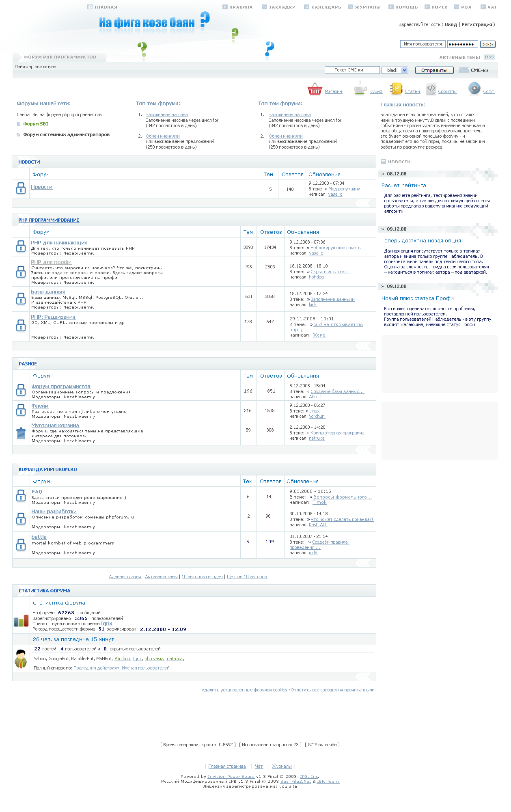This screenshot has width=511, height=812.
Task: Open the Администрация link
Action: point(125,577)
